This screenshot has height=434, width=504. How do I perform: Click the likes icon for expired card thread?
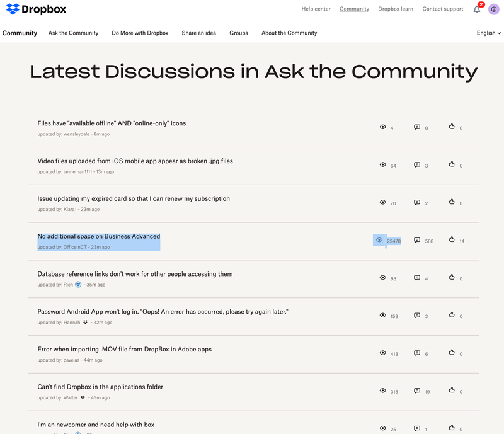click(x=452, y=202)
